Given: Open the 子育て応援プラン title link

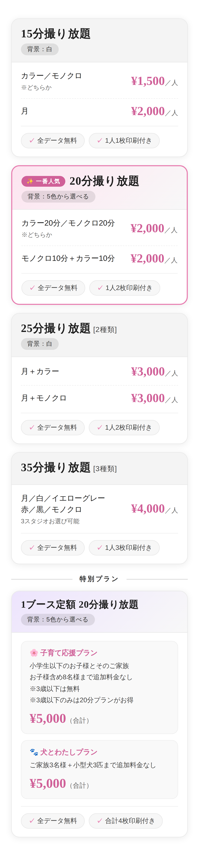Looking at the screenshot, I should point(69,653).
